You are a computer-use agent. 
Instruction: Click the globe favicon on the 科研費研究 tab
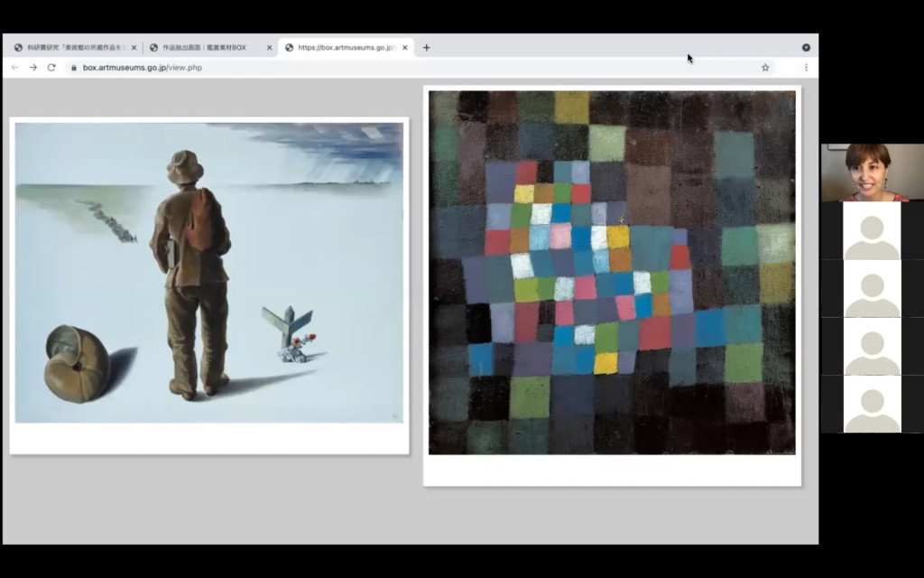pyautogui.click(x=18, y=47)
